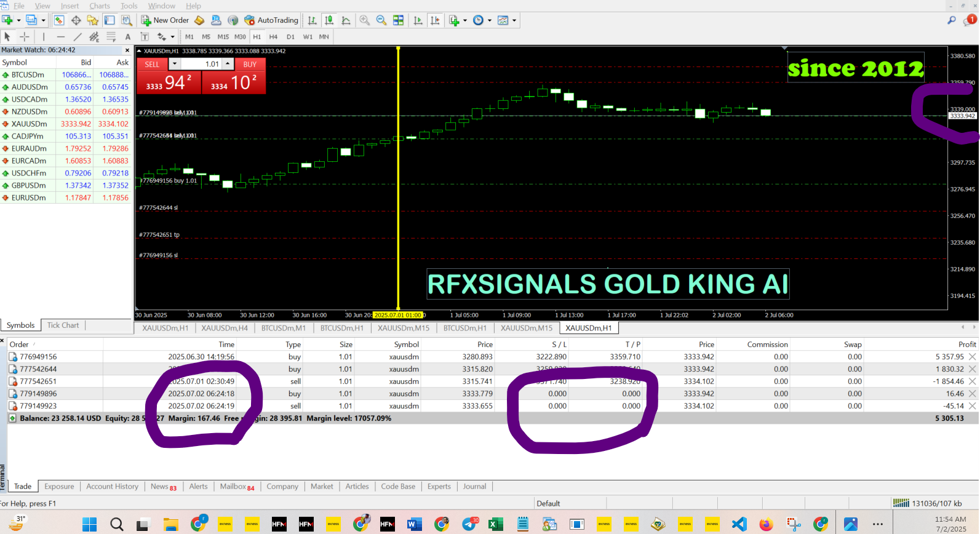Select XAUUSDm row in Market Watch
Image resolution: width=980 pixels, height=534 pixels.
click(x=66, y=124)
